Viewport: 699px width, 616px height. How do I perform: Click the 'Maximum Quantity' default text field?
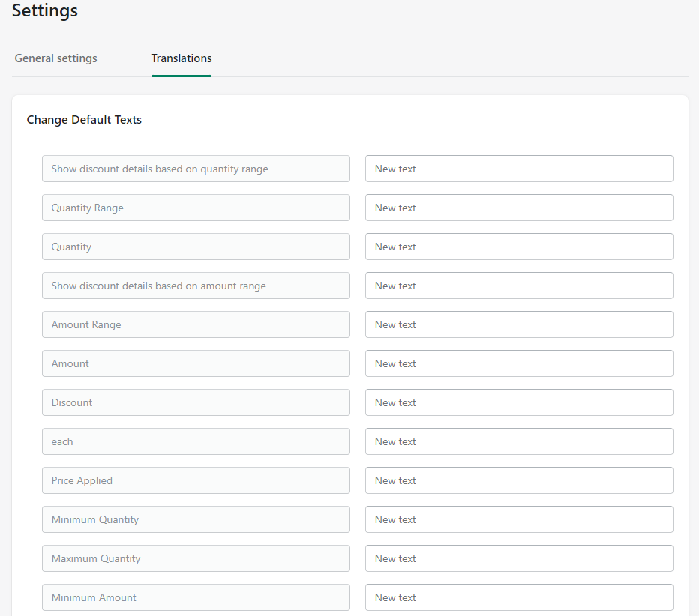tap(196, 558)
